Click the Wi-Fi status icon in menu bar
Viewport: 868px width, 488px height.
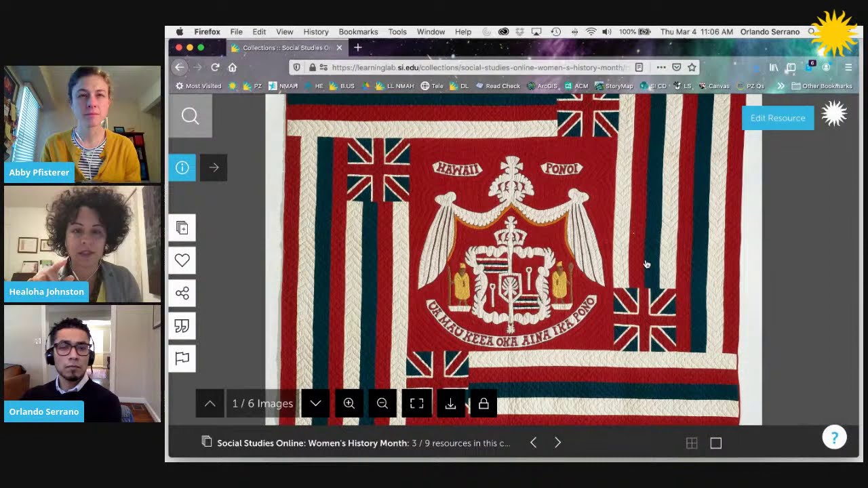(x=591, y=32)
